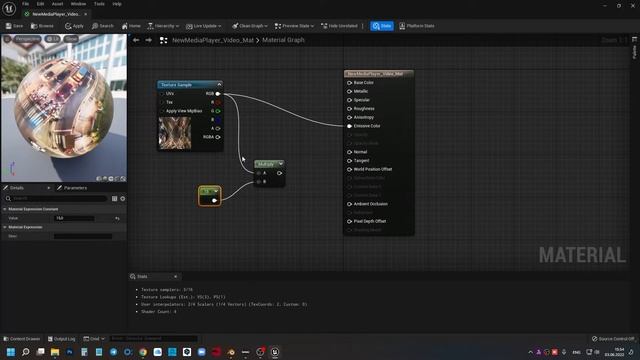Click the Save toolbar icon
This screenshot has height=360, width=640.
click(15, 26)
